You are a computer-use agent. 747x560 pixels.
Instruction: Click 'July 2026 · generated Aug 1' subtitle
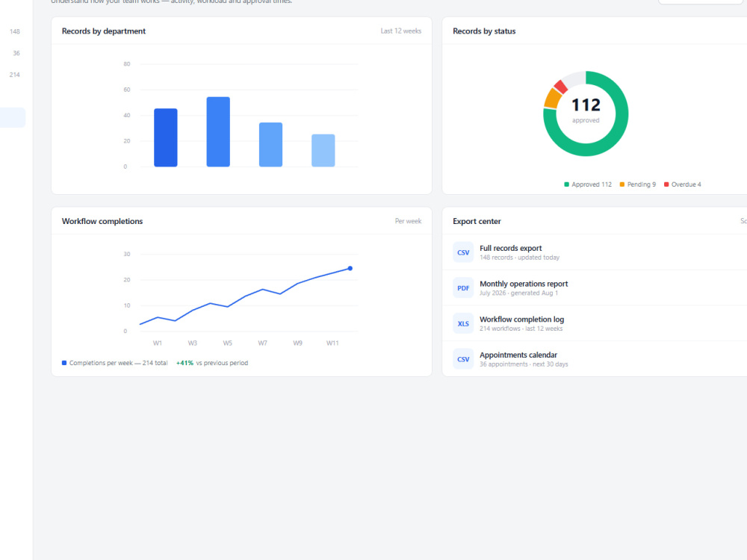point(519,293)
